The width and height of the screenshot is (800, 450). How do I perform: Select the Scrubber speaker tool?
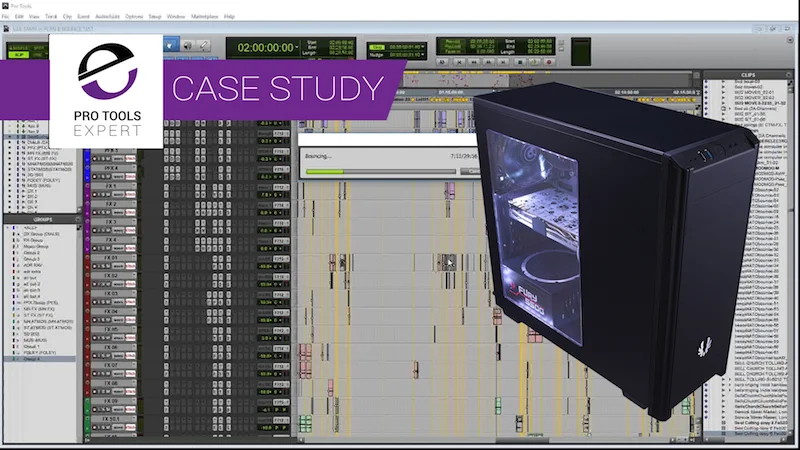pyautogui.click(x=188, y=46)
